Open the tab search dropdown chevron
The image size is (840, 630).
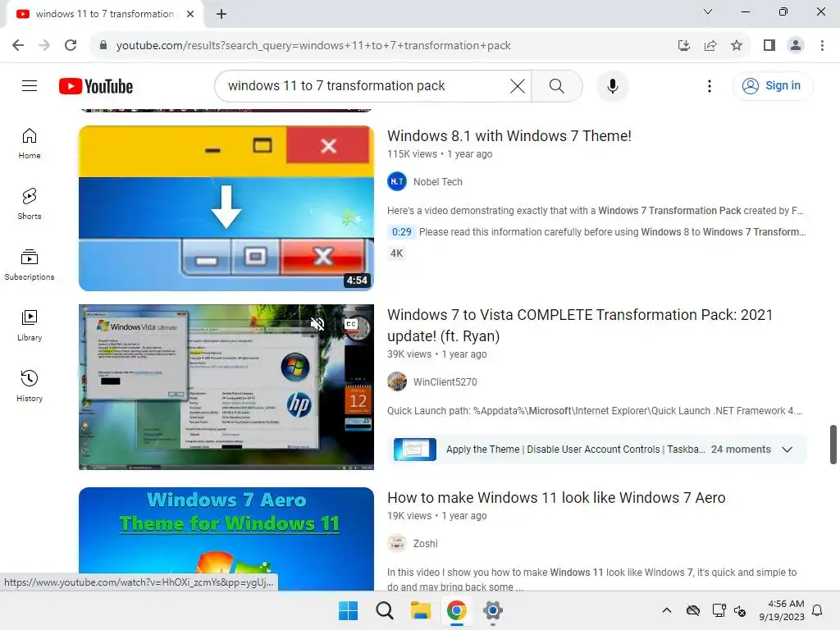pyautogui.click(x=708, y=11)
